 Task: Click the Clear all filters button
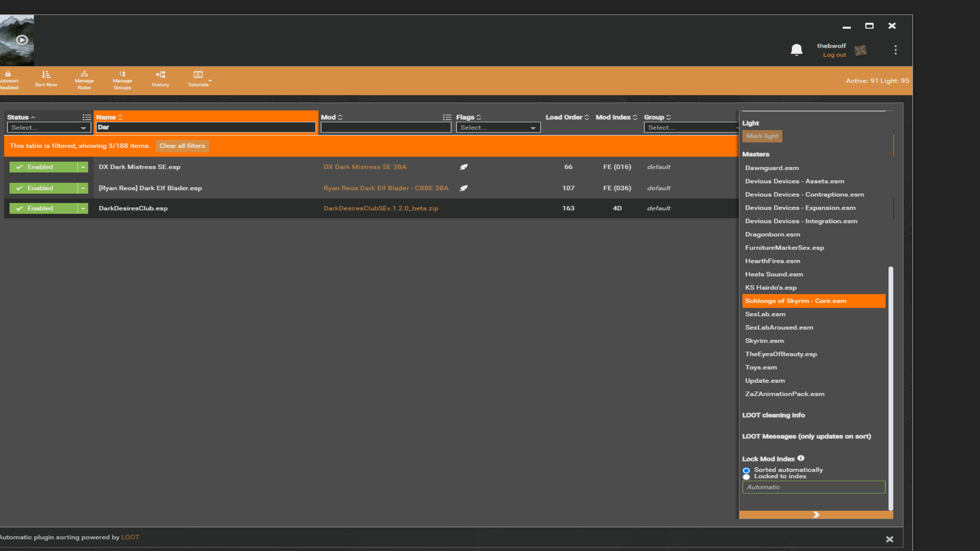182,146
